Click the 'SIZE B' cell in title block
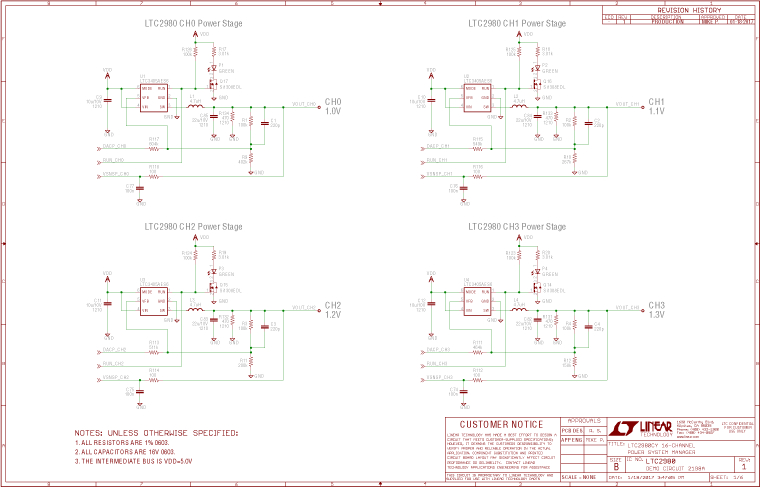 616,464
